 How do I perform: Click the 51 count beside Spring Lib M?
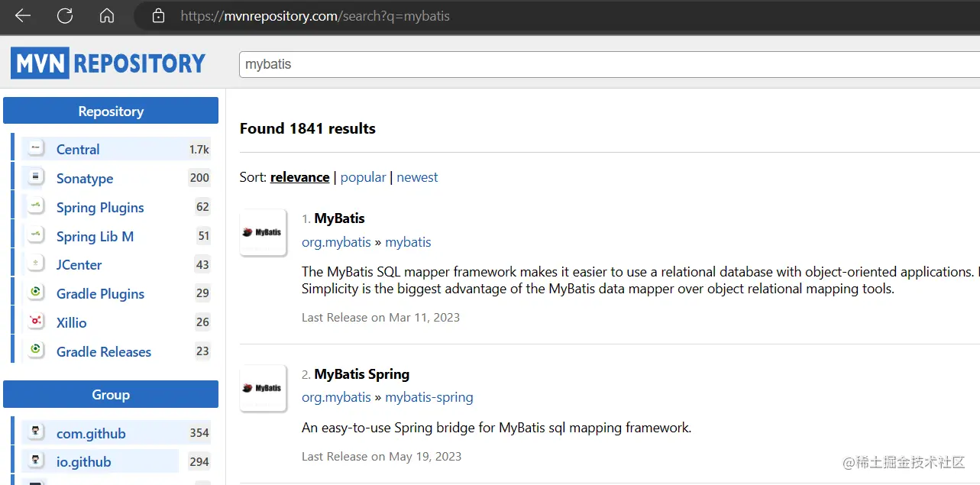click(x=203, y=235)
